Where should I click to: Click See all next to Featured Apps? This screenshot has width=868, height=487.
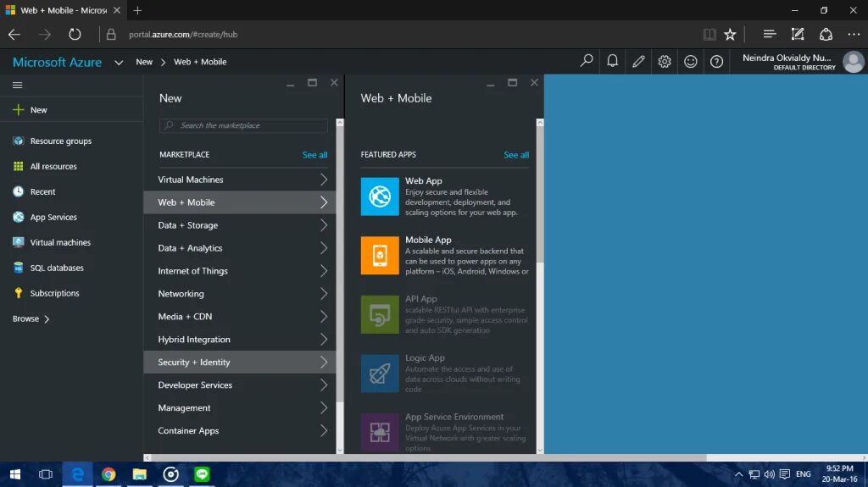[516, 155]
